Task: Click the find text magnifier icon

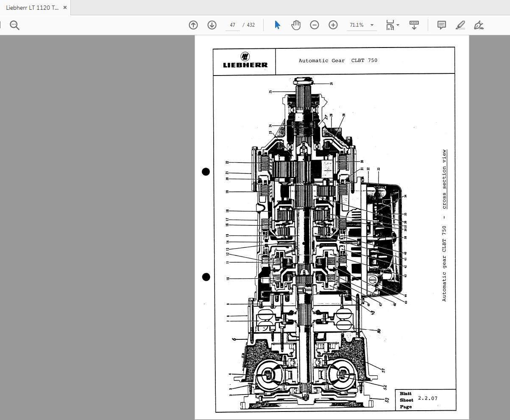Action: 14,25
